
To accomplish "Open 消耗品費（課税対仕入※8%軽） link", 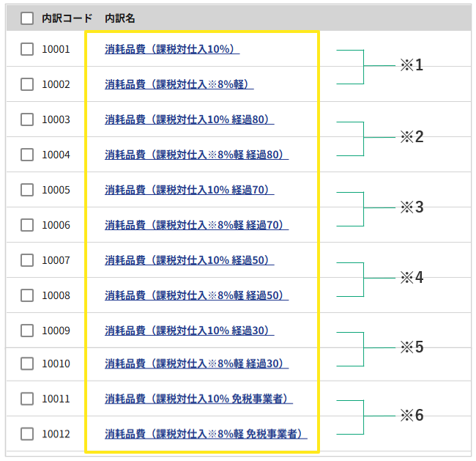I will (x=179, y=84).
